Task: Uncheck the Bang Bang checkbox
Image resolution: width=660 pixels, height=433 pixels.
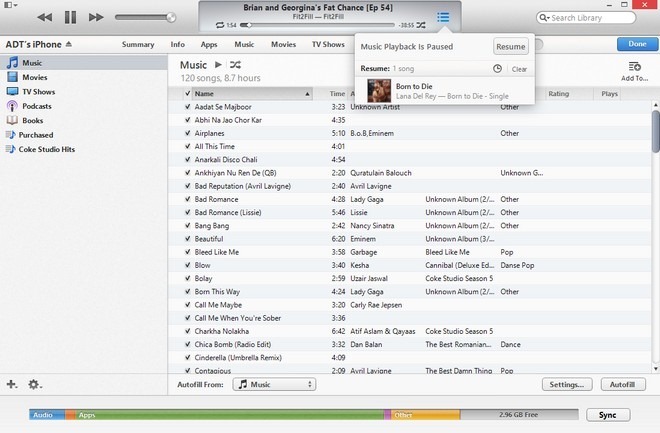Action: [187, 226]
